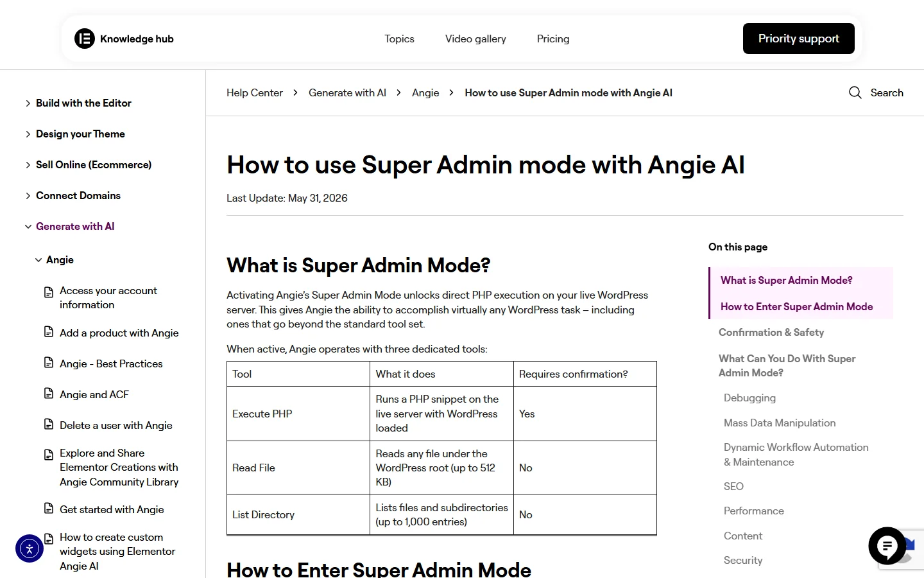Screen dimensions: 924x578
Task: Expand the Connect Domains section
Action: [x=28, y=195]
